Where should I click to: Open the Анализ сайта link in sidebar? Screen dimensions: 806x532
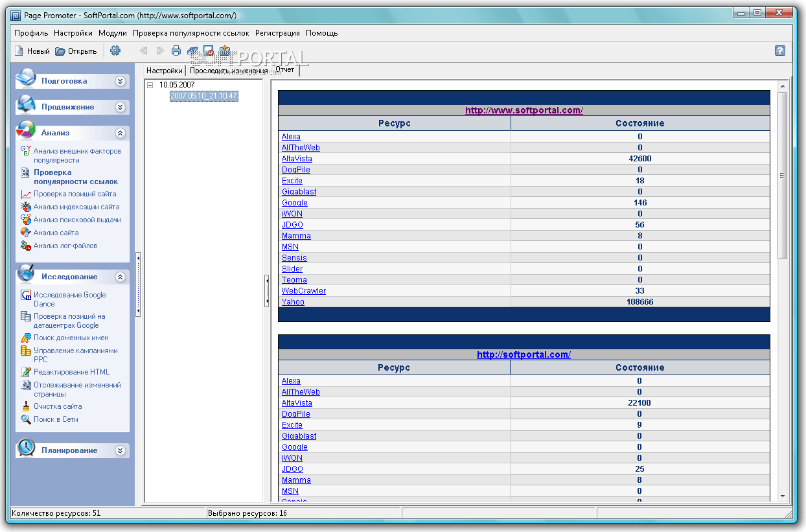point(56,233)
